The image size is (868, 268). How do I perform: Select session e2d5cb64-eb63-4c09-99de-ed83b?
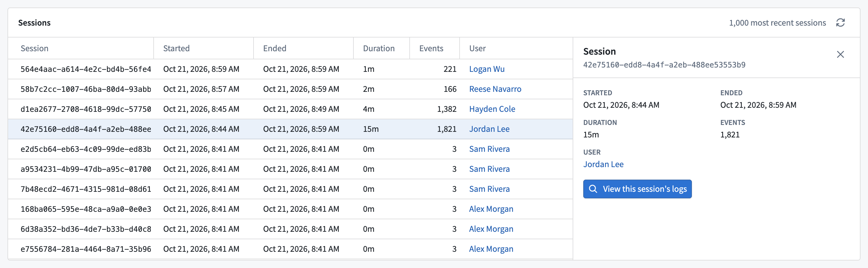(x=86, y=149)
